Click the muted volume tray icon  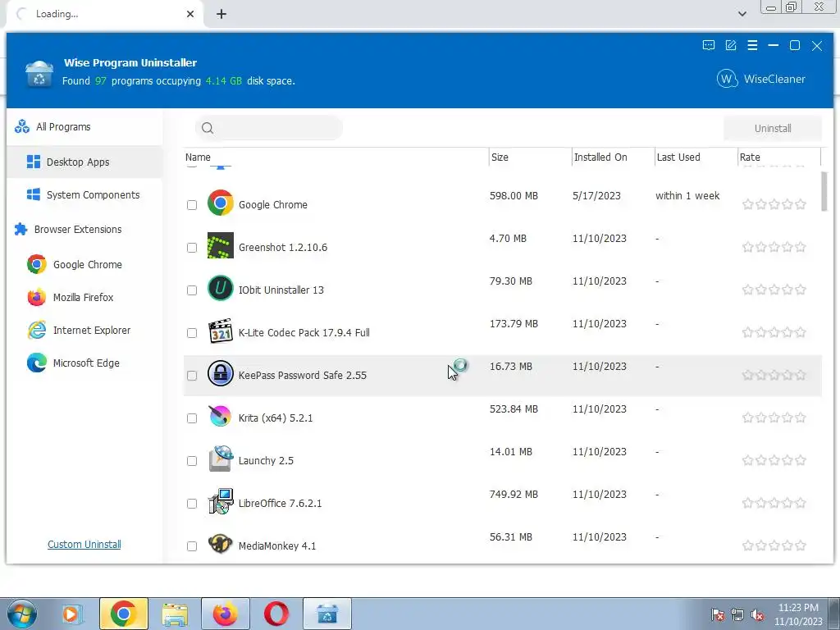point(757,615)
